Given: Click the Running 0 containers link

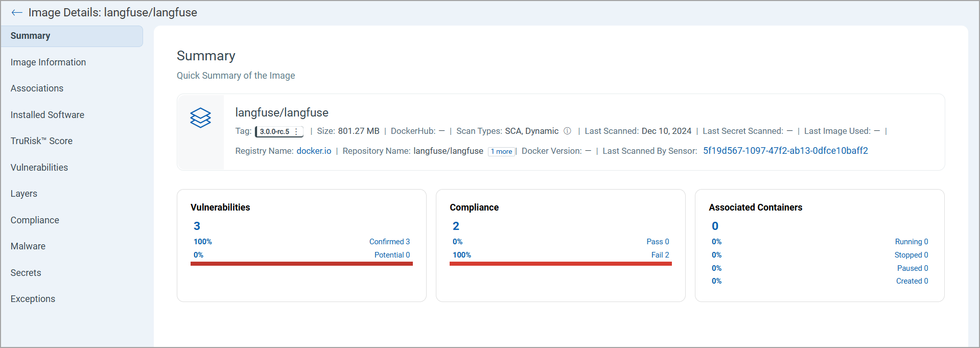Looking at the screenshot, I should pos(911,242).
